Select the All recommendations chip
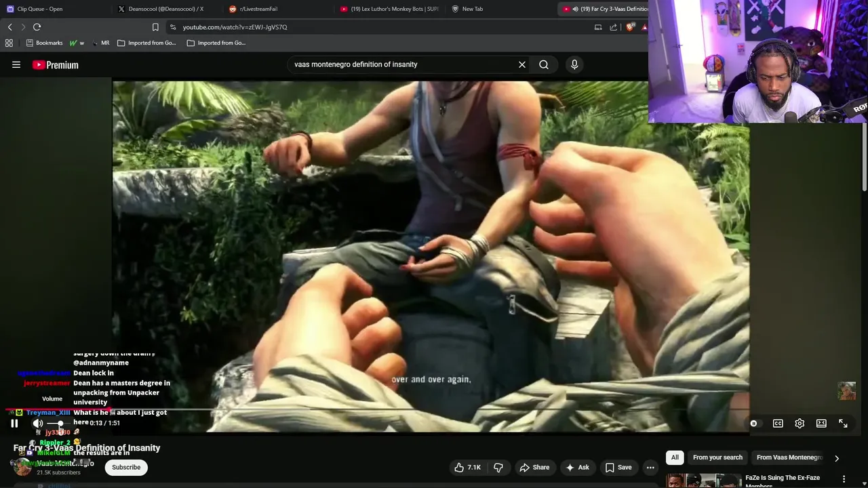The height and width of the screenshot is (488, 868). [x=675, y=457]
